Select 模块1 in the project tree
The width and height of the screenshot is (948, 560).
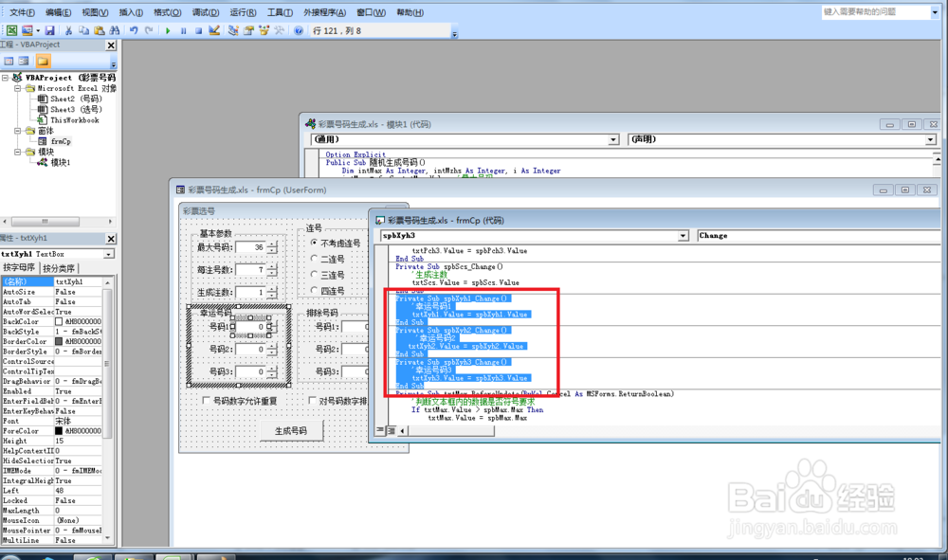click(x=60, y=162)
